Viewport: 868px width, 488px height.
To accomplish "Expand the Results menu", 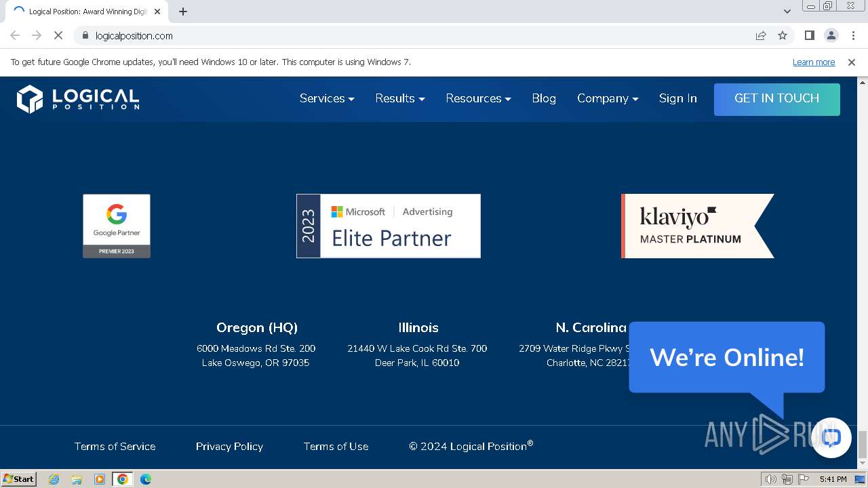I will (400, 98).
